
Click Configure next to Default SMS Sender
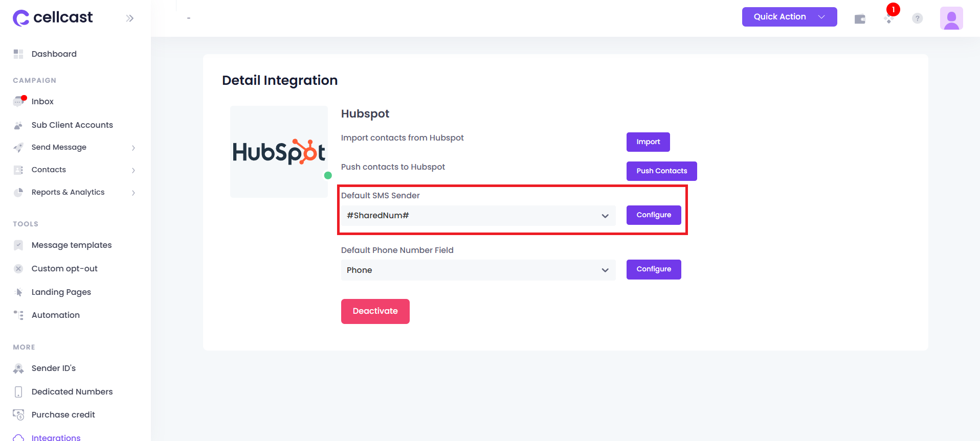coord(654,215)
